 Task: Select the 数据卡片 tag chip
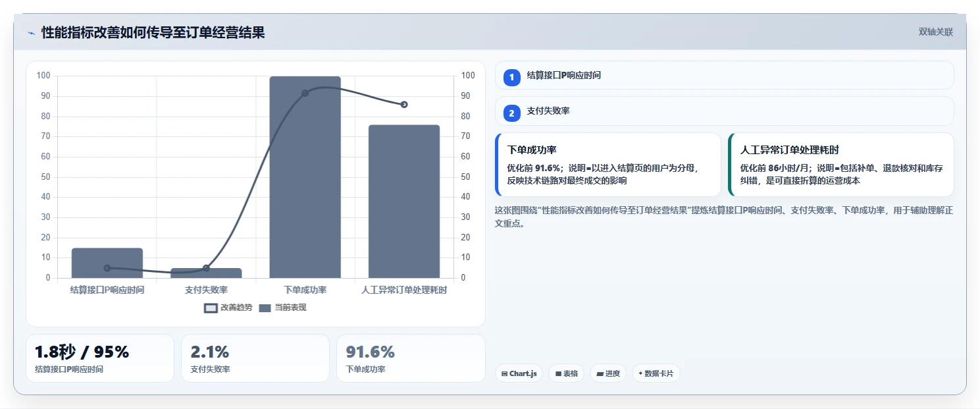(x=656, y=373)
